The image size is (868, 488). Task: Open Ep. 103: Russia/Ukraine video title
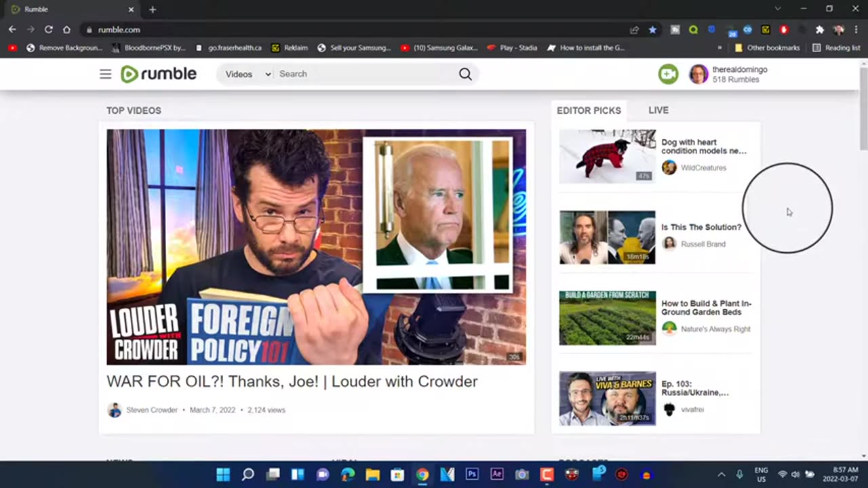(695, 388)
